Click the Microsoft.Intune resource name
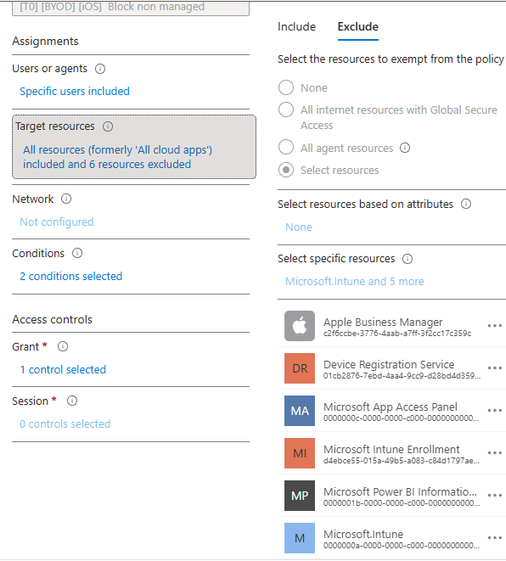 (x=363, y=534)
